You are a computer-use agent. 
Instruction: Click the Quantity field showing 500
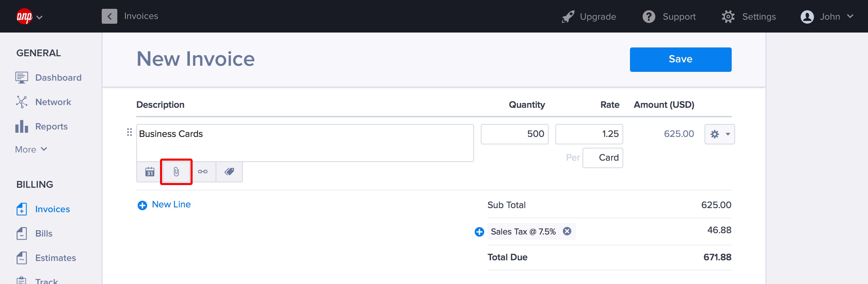point(514,134)
